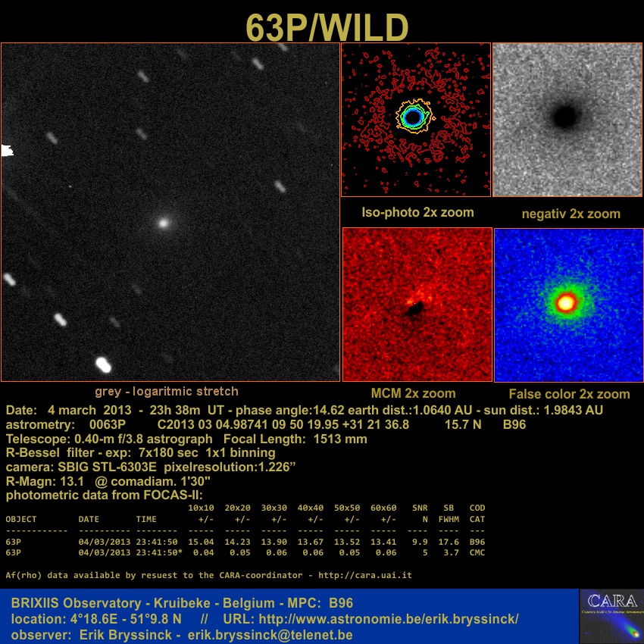Click the comet nucleus in grey image

coord(162,223)
